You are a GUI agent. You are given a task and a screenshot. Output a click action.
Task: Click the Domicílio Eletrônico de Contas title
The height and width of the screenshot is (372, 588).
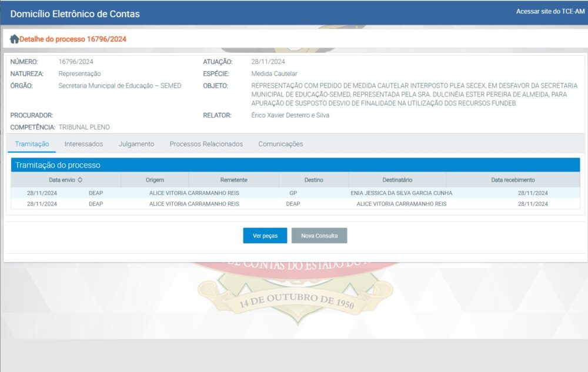(75, 14)
